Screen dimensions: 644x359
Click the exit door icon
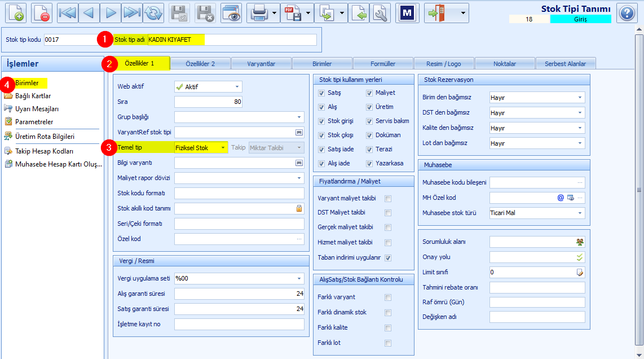coord(436,13)
